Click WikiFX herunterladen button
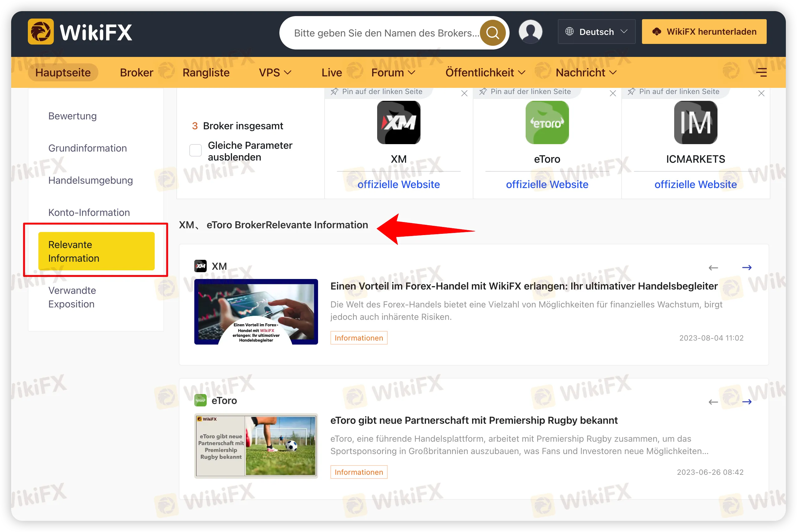 pyautogui.click(x=704, y=32)
